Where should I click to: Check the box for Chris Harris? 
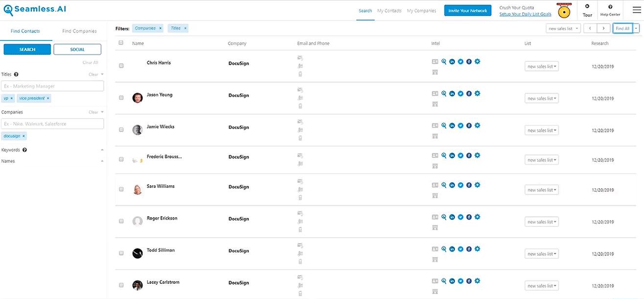(121, 66)
